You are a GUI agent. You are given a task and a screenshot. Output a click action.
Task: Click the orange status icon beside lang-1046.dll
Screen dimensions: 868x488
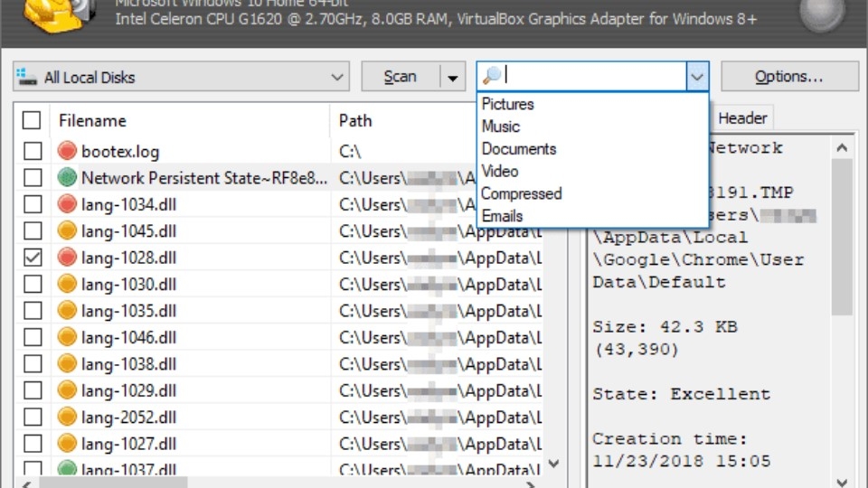pyautogui.click(x=67, y=336)
